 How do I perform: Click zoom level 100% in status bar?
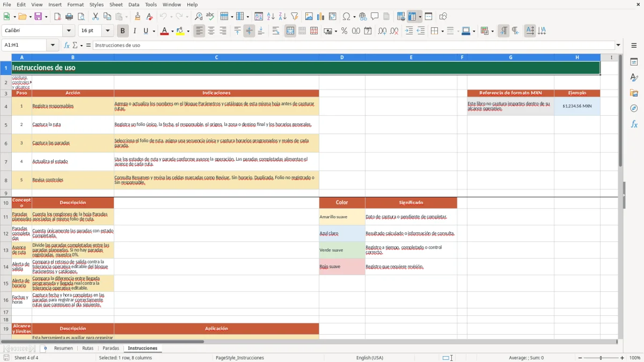coord(635,358)
